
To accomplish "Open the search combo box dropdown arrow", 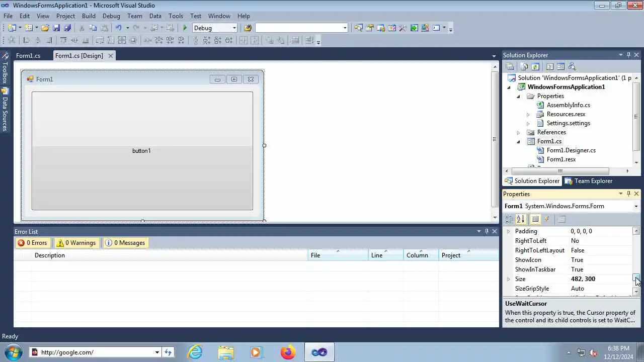I will 345,28.
